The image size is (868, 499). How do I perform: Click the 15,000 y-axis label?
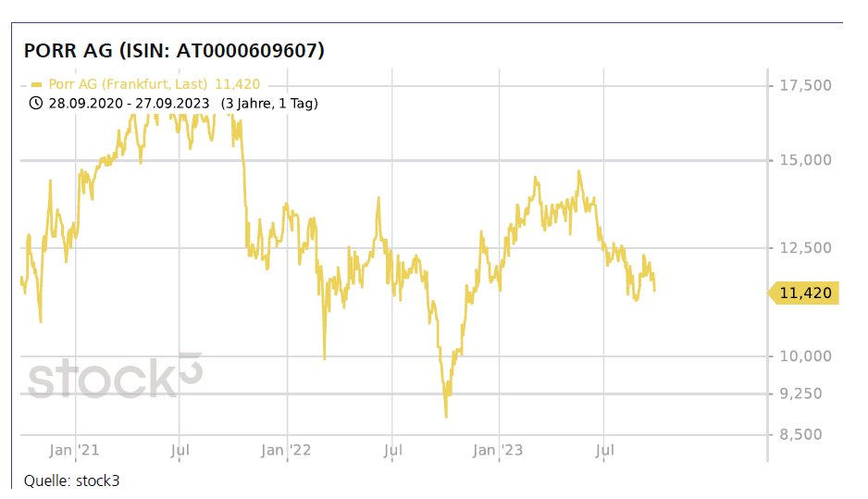[x=805, y=160]
